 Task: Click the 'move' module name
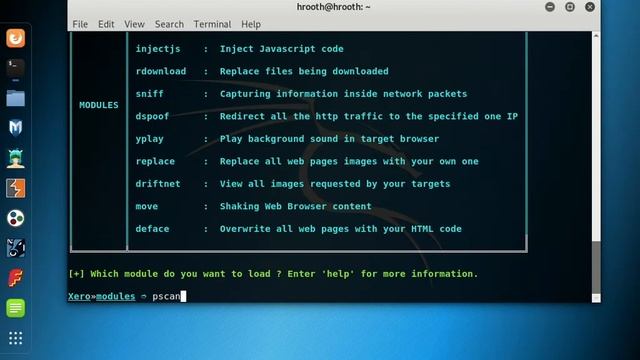(147, 206)
